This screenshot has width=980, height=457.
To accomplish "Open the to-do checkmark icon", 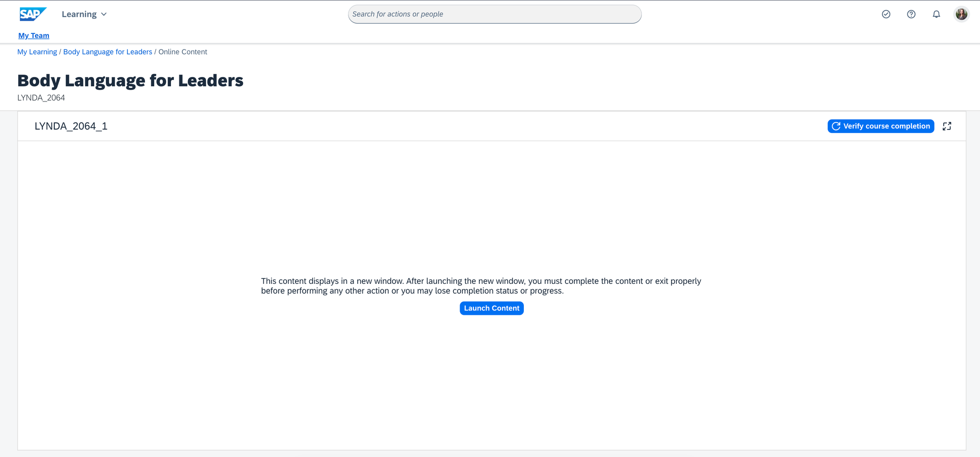I will [886, 14].
